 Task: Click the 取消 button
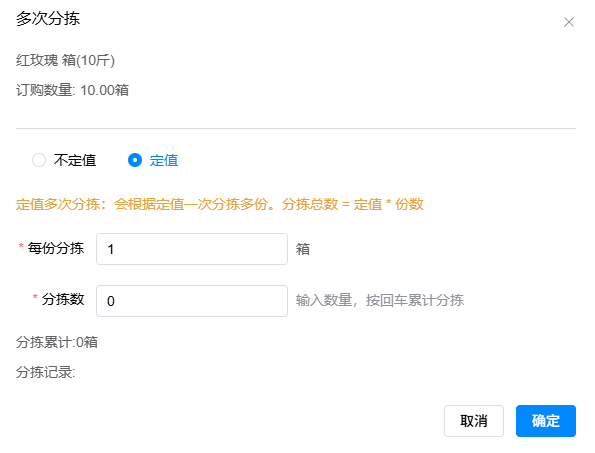pyautogui.click(x=474, y=421)
